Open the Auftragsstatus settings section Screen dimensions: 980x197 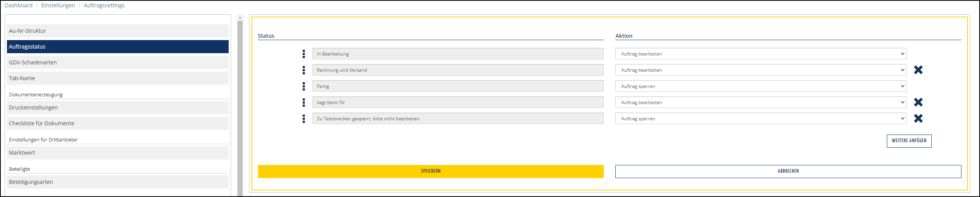tap(117, 47)
